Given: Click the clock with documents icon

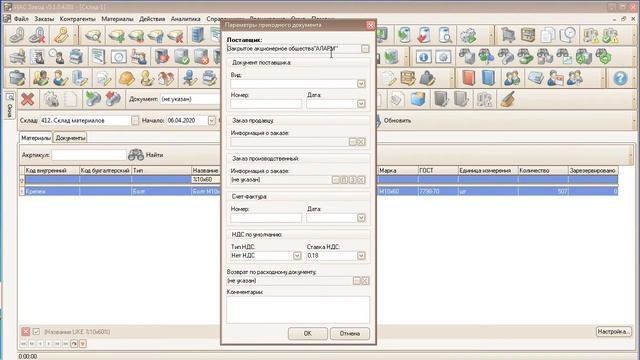Looking at the screenshot, I should pyautogui.click(x=567, y=36).
